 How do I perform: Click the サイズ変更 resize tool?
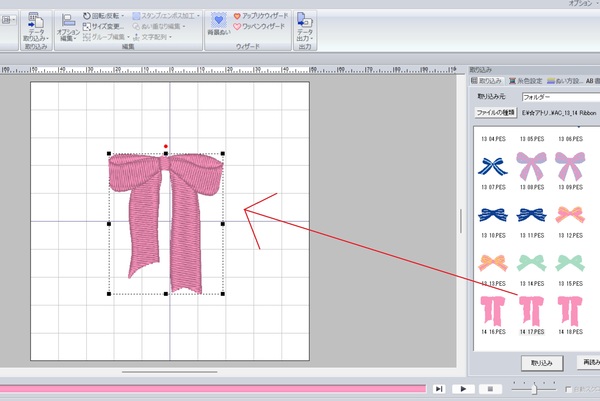[105, 26]
